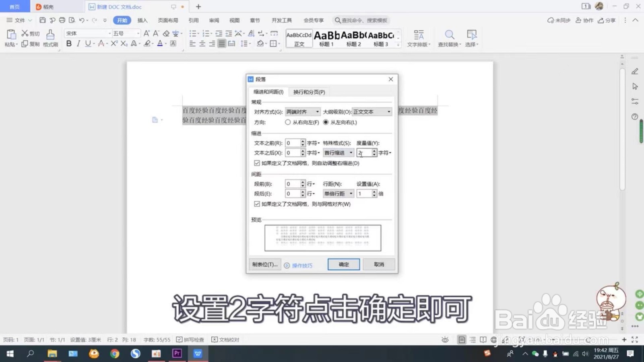The height and width of the screenshot is (362, 644).
Task: Open the Select tool
Action: 471,38
